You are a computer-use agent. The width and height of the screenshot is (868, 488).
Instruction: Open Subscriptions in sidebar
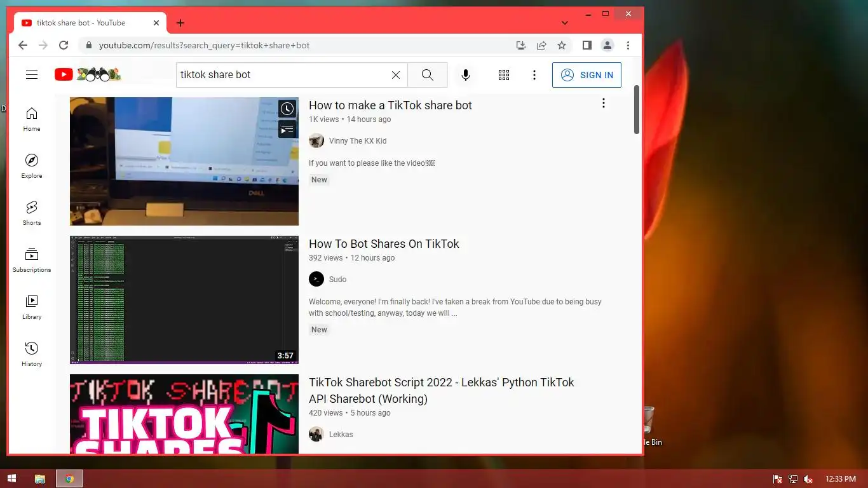32,261
